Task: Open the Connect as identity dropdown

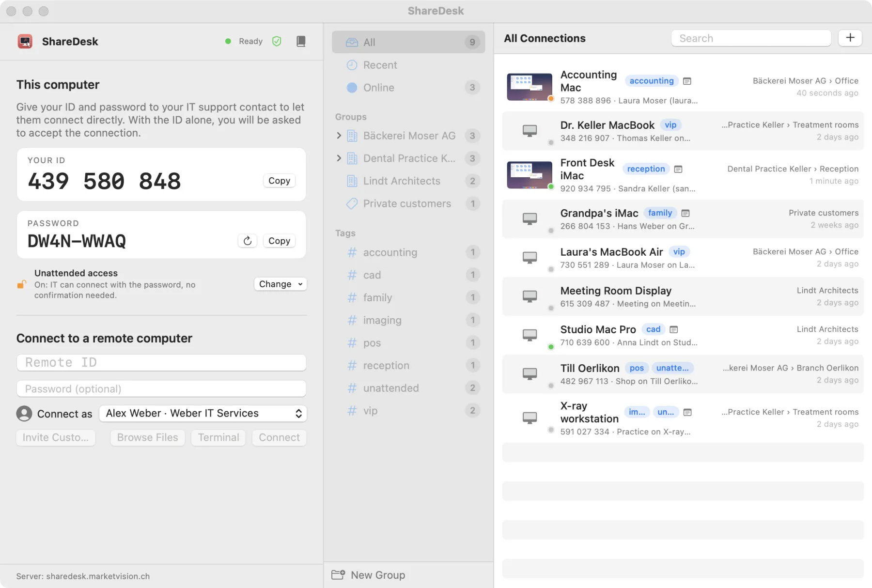Action: (x=203, y=413)
